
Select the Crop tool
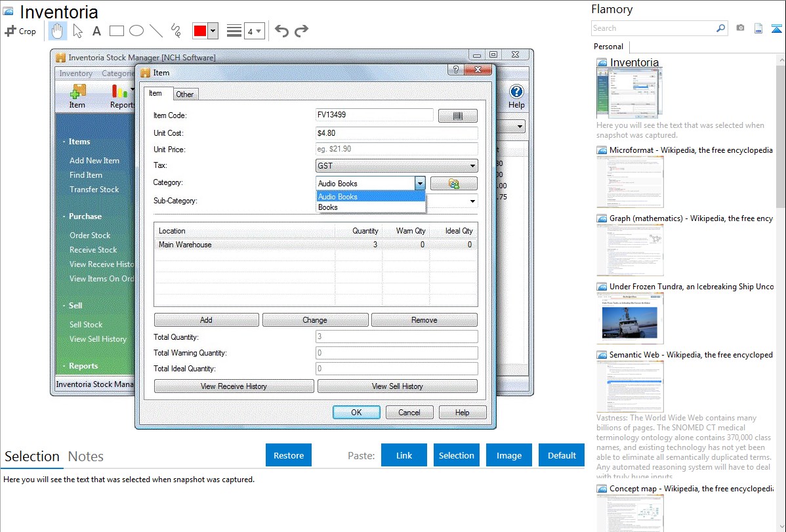[x=20, y=31]
